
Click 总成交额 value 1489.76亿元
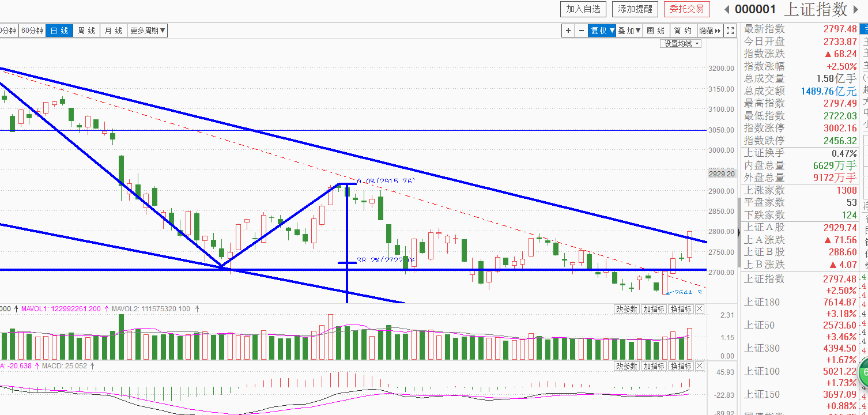tap(829, 91)
